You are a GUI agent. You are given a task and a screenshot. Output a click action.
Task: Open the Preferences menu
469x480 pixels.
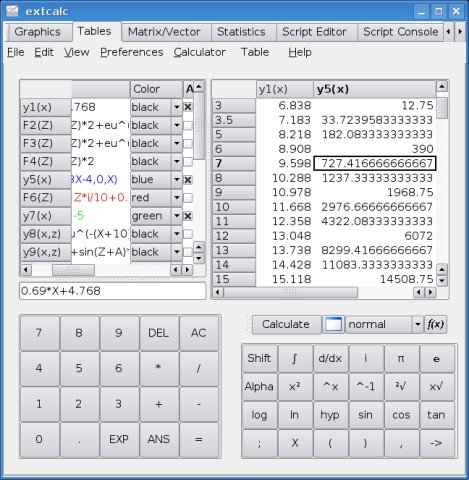point(132,52)
